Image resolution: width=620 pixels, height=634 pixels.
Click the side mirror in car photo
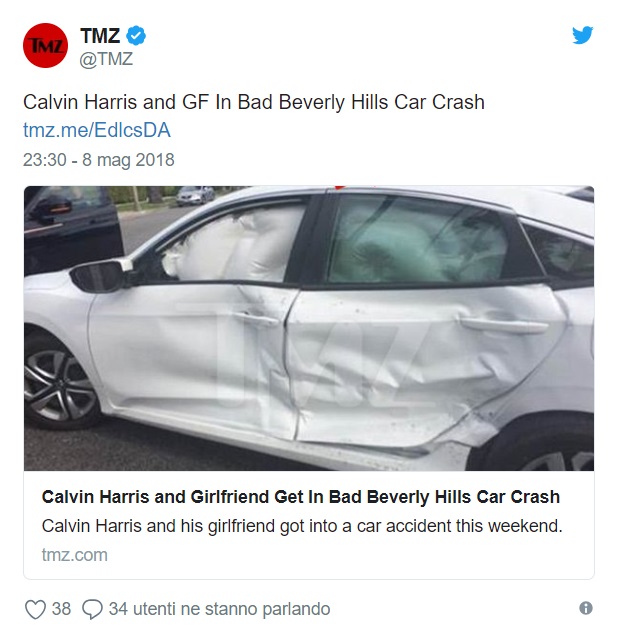[101, 275]
